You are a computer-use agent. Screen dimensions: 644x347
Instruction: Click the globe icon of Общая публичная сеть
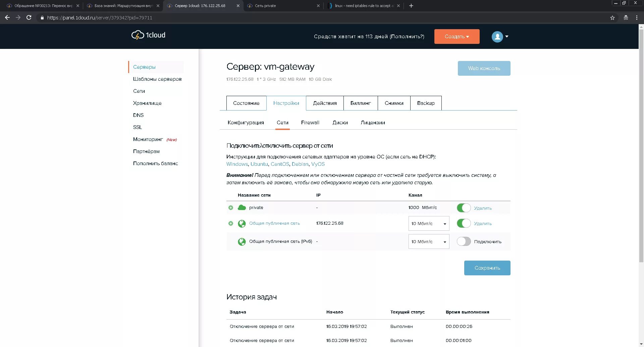[242, 223]
